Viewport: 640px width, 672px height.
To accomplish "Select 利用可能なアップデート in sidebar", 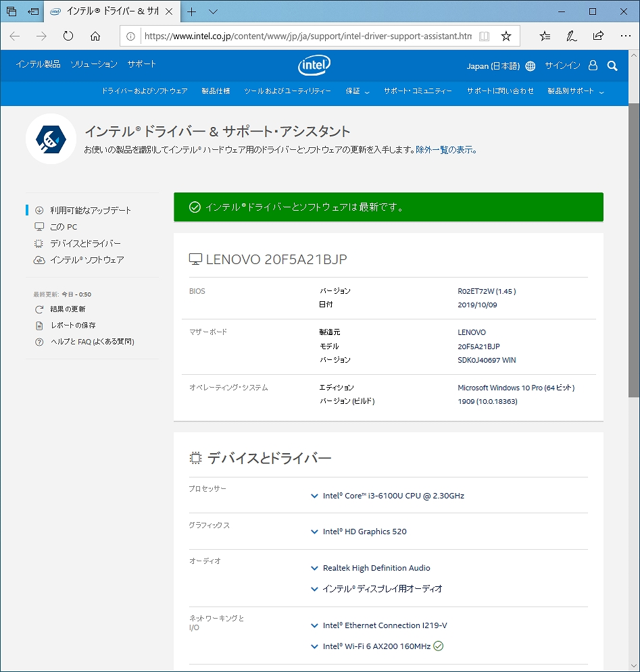I will (x=91, y=211).
